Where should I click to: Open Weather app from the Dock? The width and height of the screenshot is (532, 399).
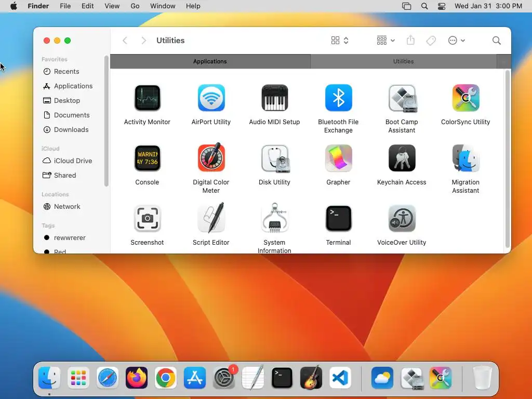[382, 378]
